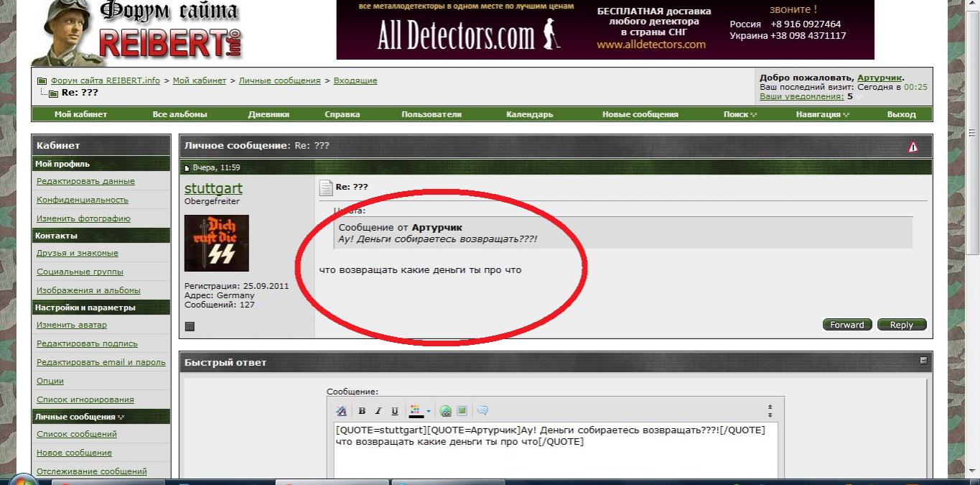Click the offline status icon under stuttgart's profile

coord(190,326)
